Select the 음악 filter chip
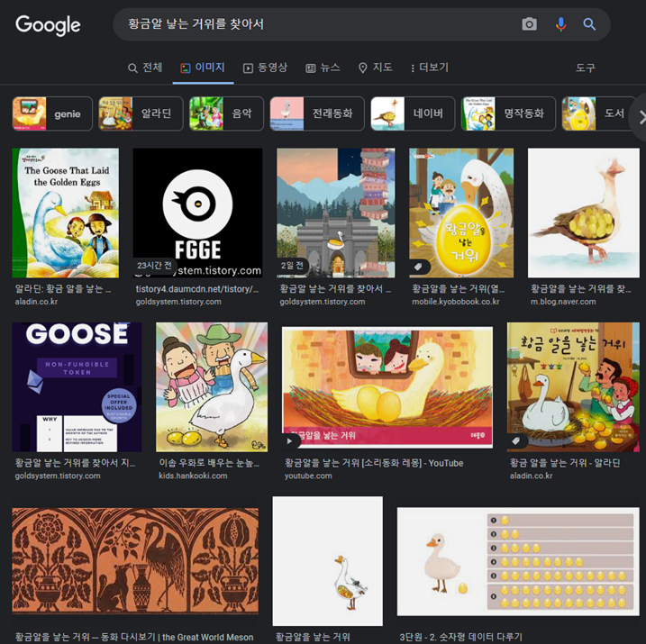 tap(226, 113)
